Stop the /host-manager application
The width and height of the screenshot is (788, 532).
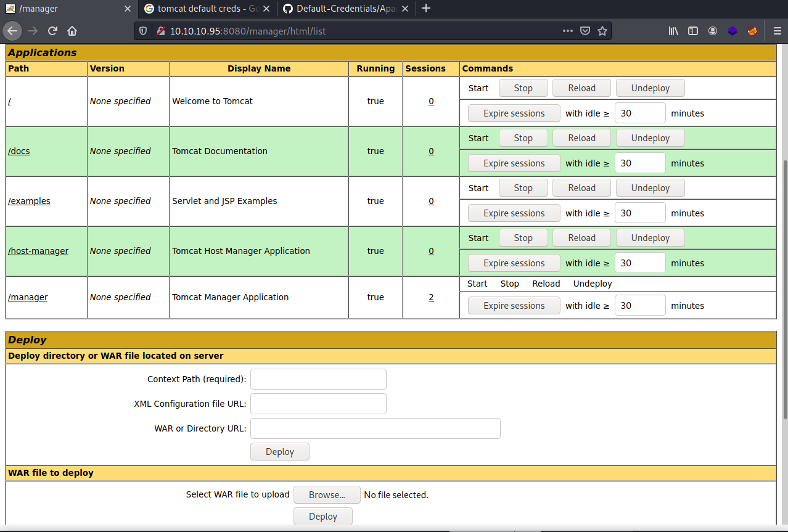(x=523, y=238)
